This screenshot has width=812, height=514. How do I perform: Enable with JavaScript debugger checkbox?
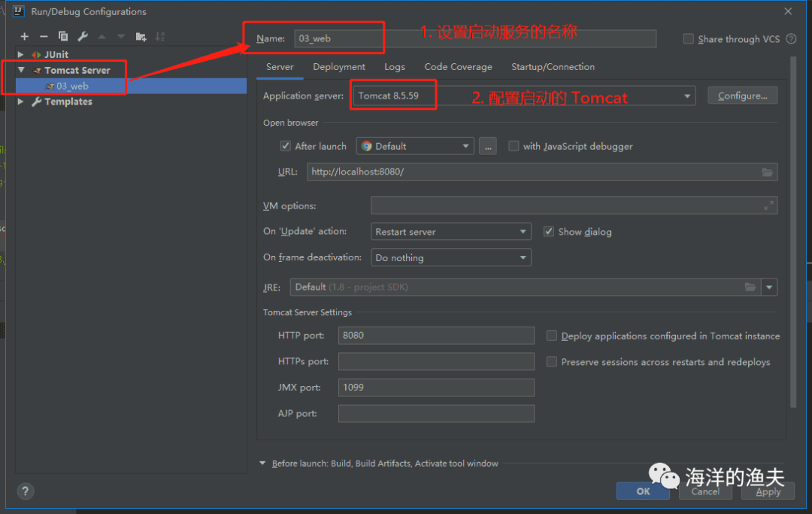pyautogui.click(x=514, y=146)
